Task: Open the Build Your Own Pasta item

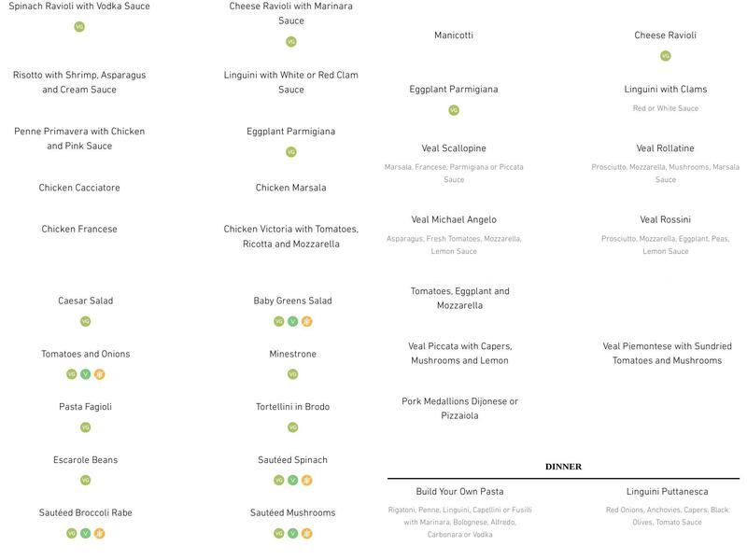Action: [459, 492]
